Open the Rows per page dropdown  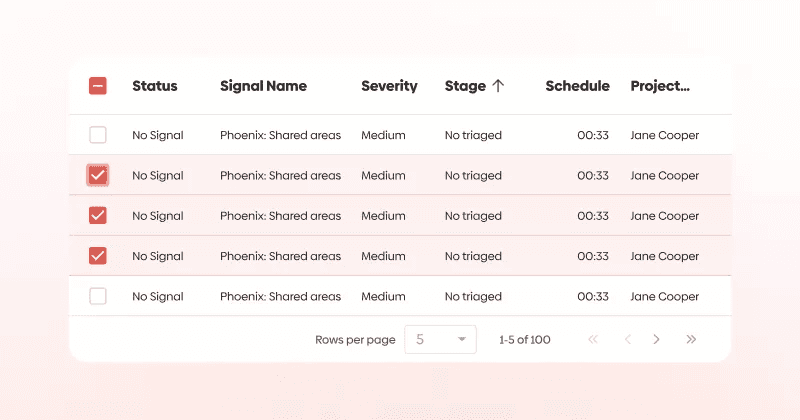pyautogui.click(x=440, y=339)
